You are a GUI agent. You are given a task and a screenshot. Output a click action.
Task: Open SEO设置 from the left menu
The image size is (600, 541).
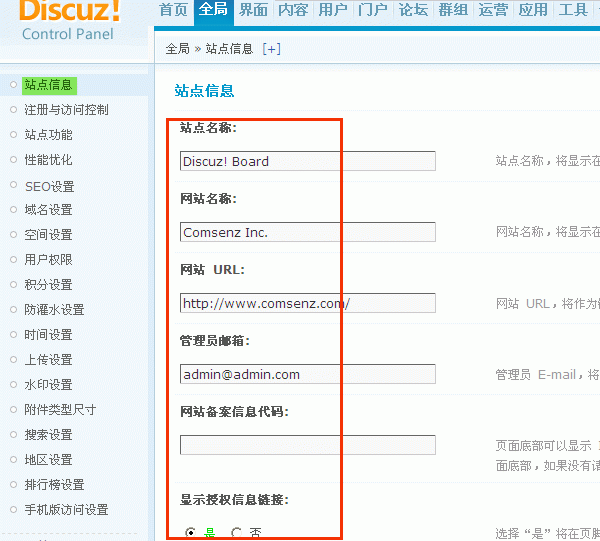pos(49,186)
